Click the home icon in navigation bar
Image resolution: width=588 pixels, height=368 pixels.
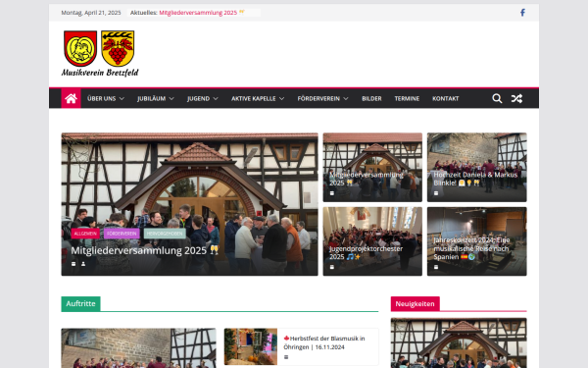click(71, 98)
